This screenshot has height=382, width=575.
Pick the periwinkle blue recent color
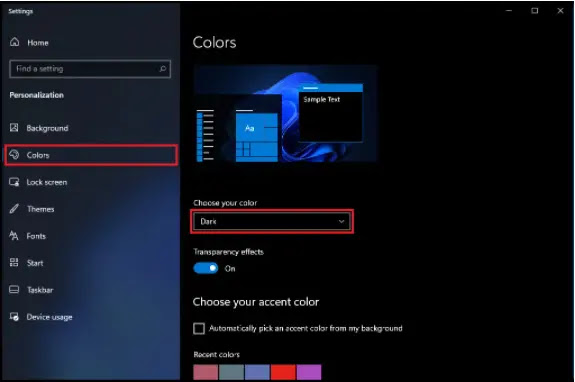click(x=257, y=372)
